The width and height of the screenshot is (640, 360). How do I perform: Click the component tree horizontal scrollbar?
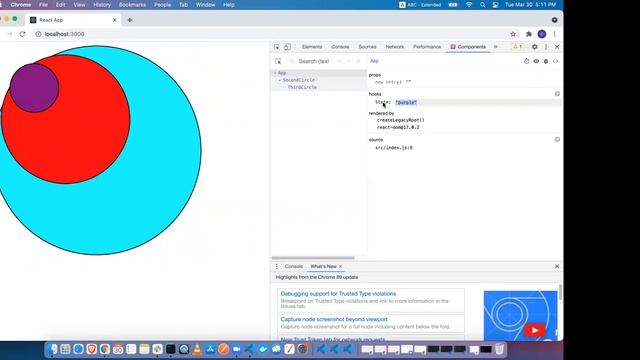[313, 258]
